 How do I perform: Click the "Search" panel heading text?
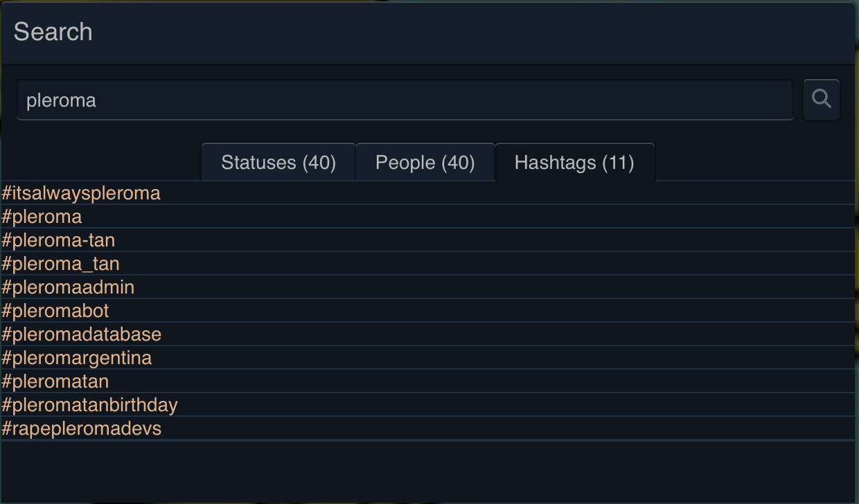point(53,32)
